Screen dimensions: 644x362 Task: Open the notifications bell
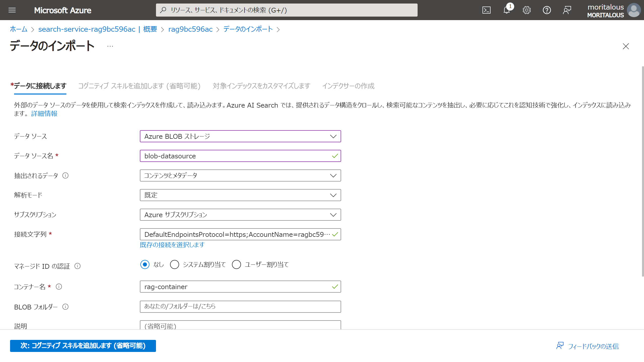pos(506,10)
